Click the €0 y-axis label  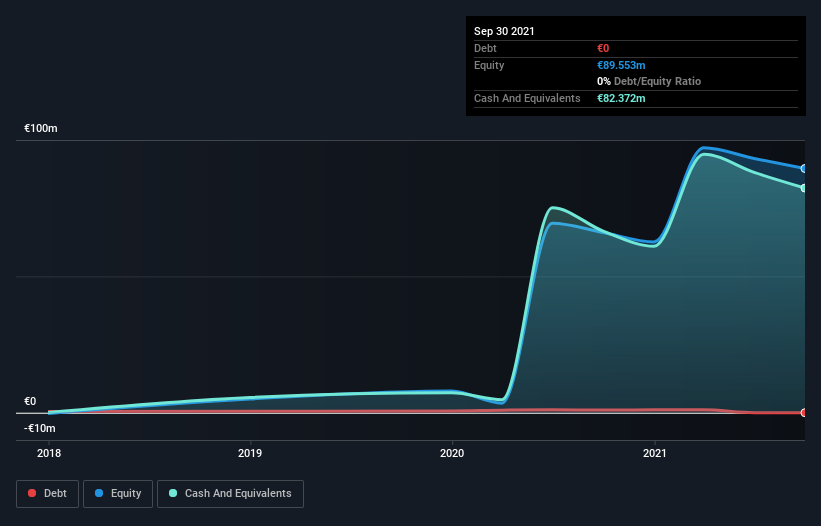[x=30, y=401]
